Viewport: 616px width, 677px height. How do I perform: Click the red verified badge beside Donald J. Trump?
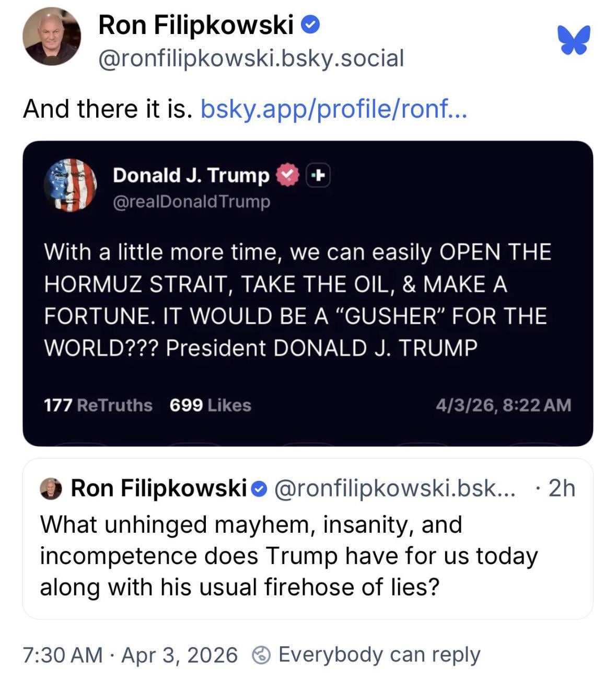coord(287,175)
